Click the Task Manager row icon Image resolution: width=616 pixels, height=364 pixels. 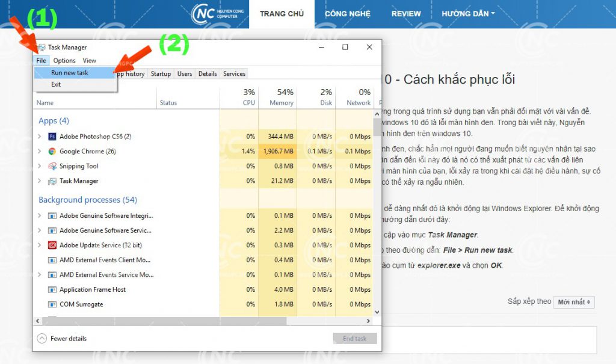pyautogui.click(x=52, y=181)
